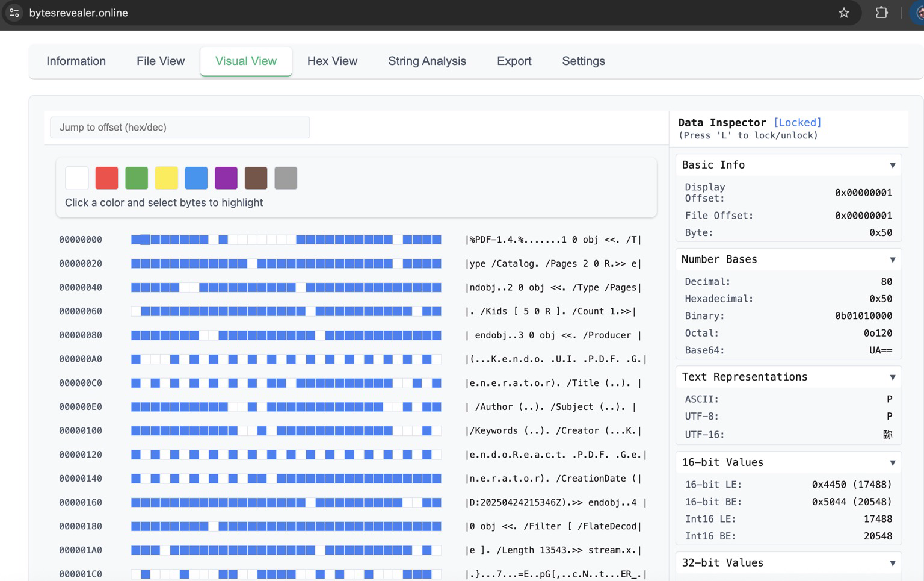Switch to the File View tab

pyautogui.click(x=161, y=61)
